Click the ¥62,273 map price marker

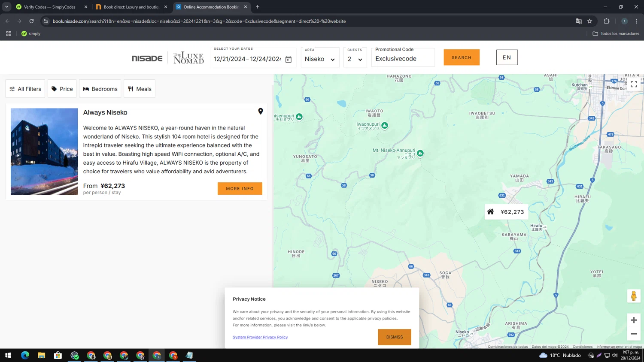[x=506, y=212]
